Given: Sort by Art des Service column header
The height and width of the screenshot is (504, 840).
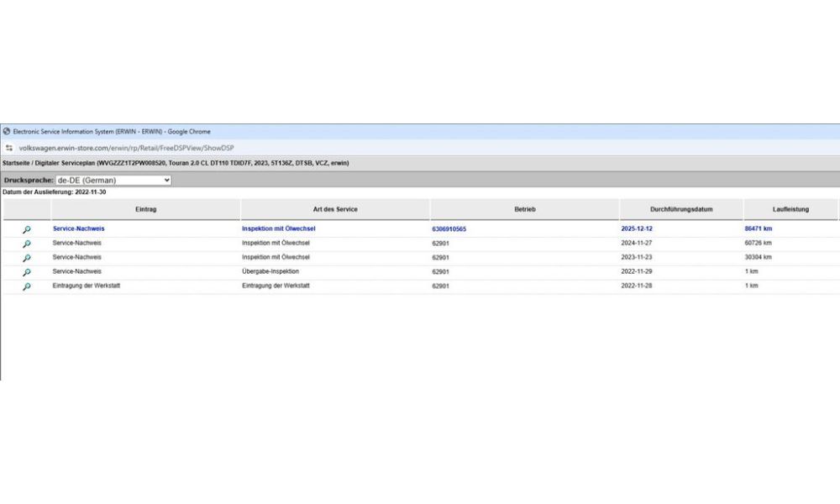Looking at the screenshot, I should (335, 209).
